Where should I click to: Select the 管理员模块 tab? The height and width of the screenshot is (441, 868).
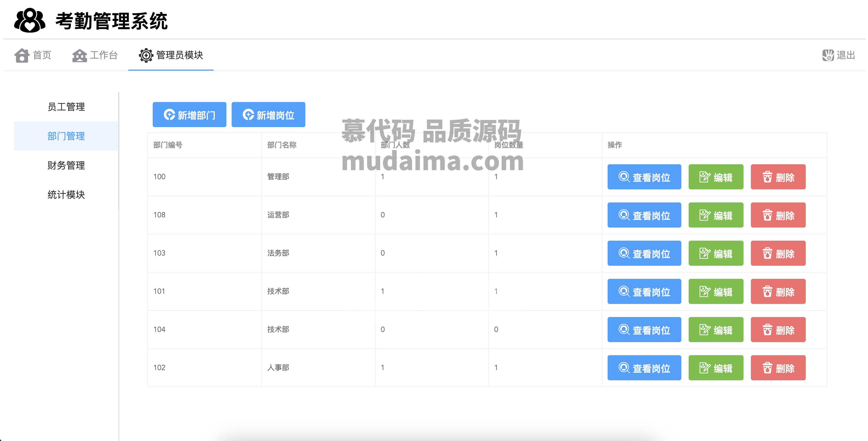pyautogui.click(x=171, y=55)
